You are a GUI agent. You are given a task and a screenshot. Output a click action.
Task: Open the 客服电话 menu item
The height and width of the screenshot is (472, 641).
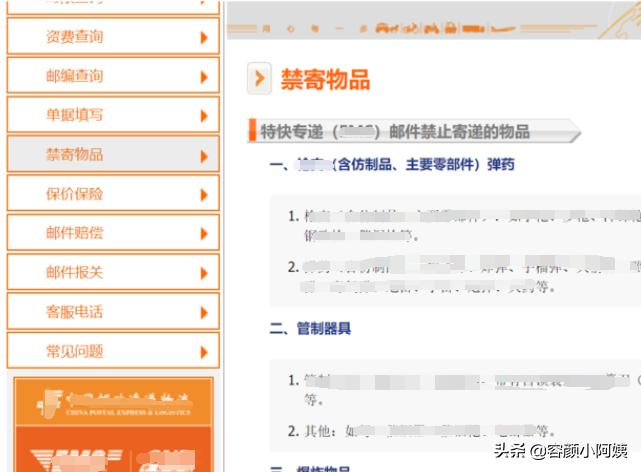click(x=113, y=311)
